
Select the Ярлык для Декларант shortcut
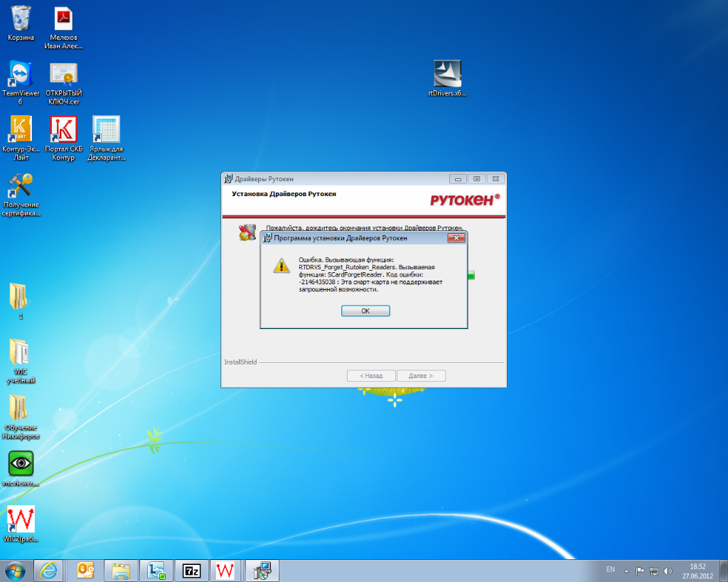coord(106,131)
